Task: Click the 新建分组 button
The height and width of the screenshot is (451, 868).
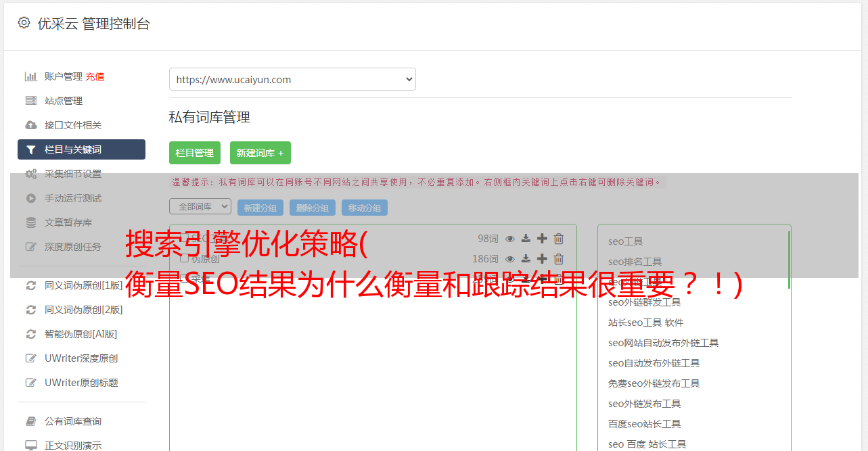Action: 260,208
